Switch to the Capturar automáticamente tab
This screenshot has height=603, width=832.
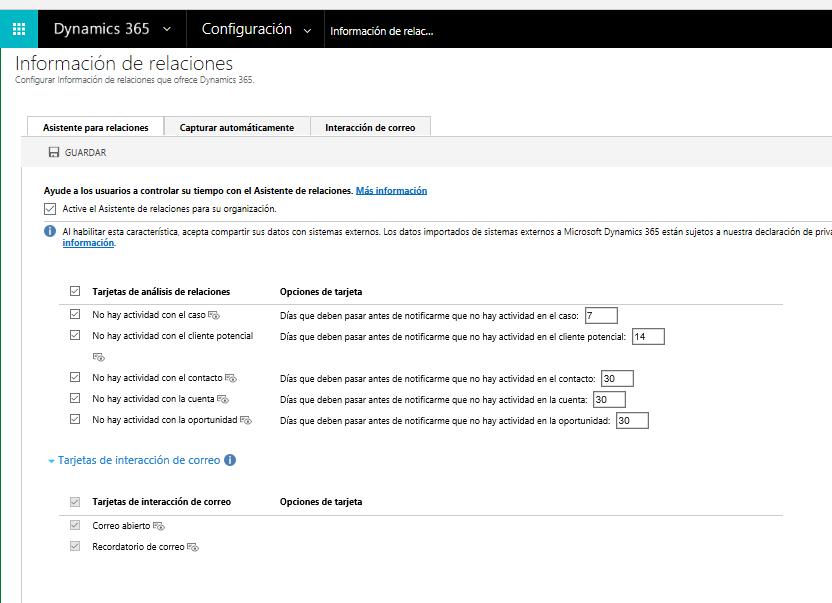237,127
